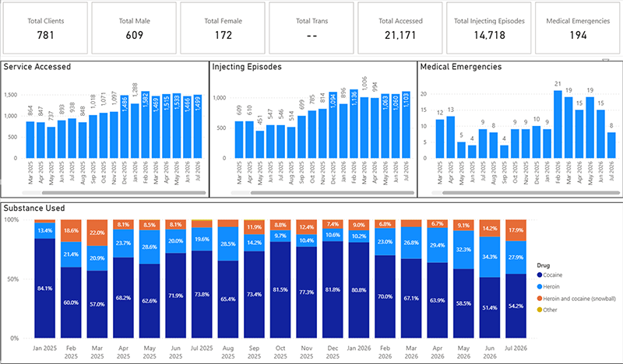Select the 22.0% snowball segment for Mar 2025

[x=97, y=233]
